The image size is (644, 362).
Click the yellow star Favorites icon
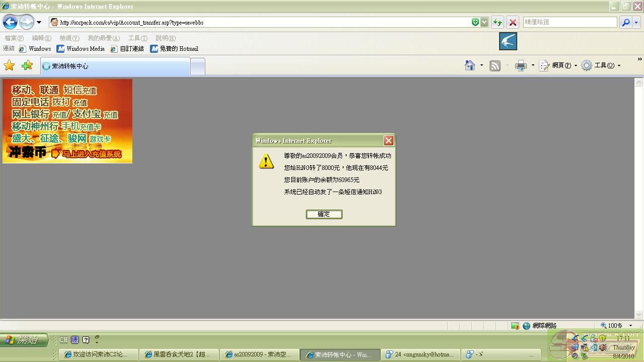coord(9,65)
